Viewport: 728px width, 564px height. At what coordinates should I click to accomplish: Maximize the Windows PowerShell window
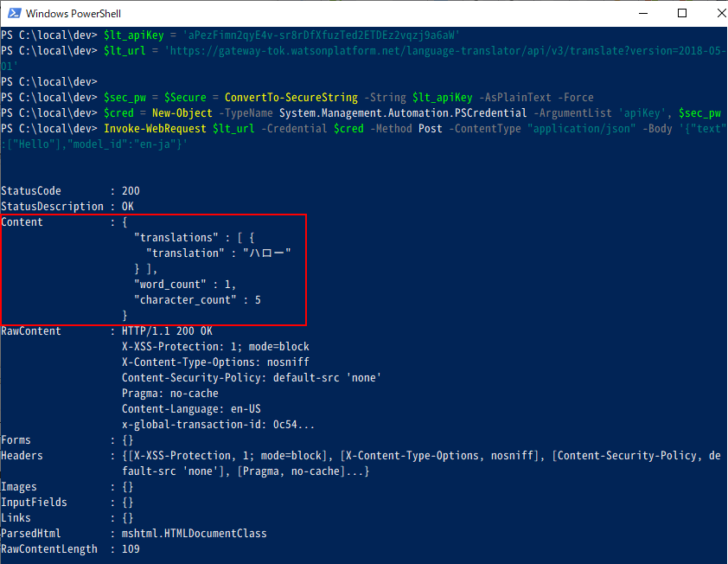tap(682, 13)
